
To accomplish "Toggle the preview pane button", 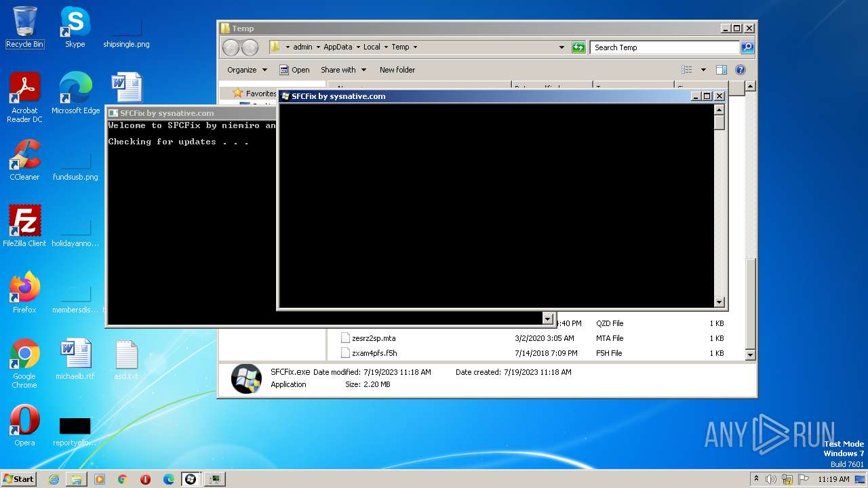I will tap(722, 70).
